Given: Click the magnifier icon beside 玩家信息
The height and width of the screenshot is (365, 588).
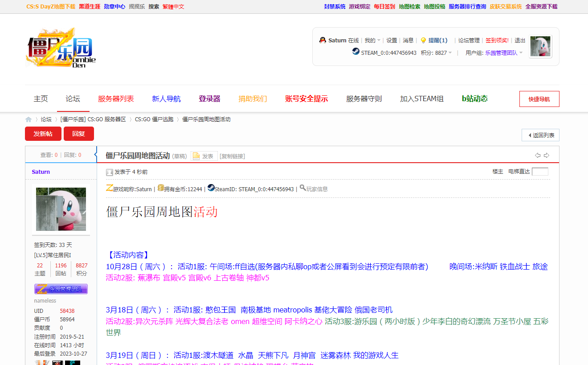Looking at the screenshot, I should [302, 188].
